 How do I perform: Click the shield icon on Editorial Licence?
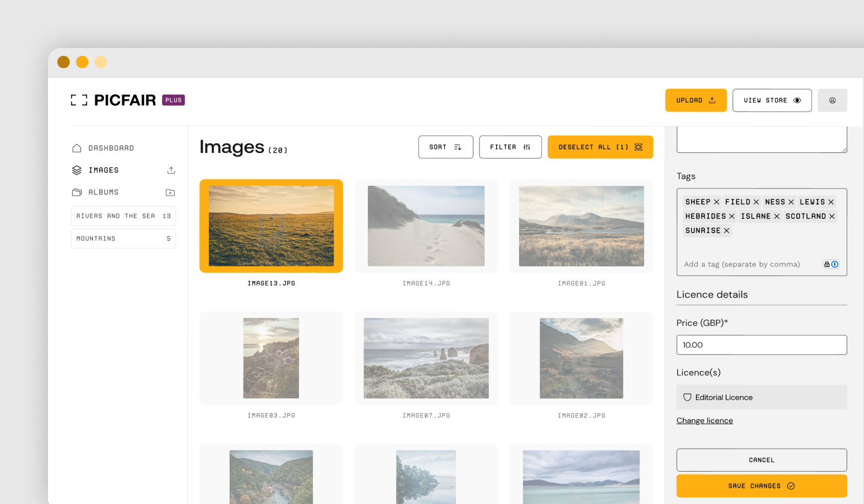(x=688, y=397)
